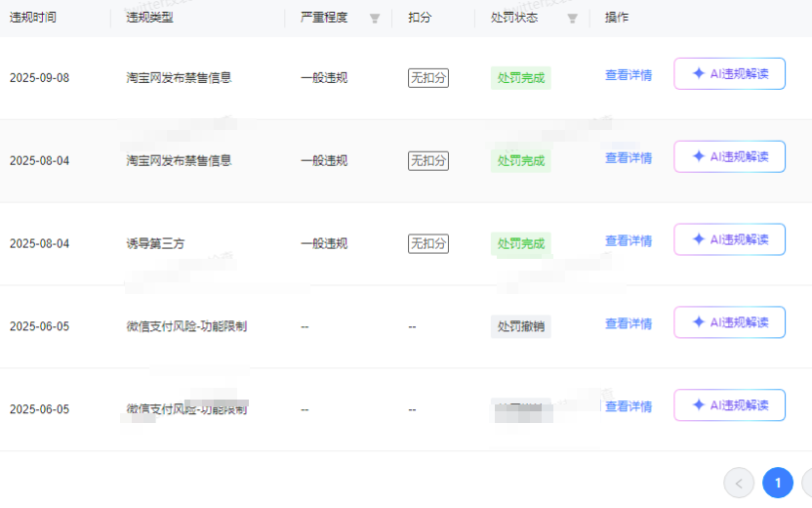
Task: Click date cell 2025-09-08
Action: (x=39, y=78)
